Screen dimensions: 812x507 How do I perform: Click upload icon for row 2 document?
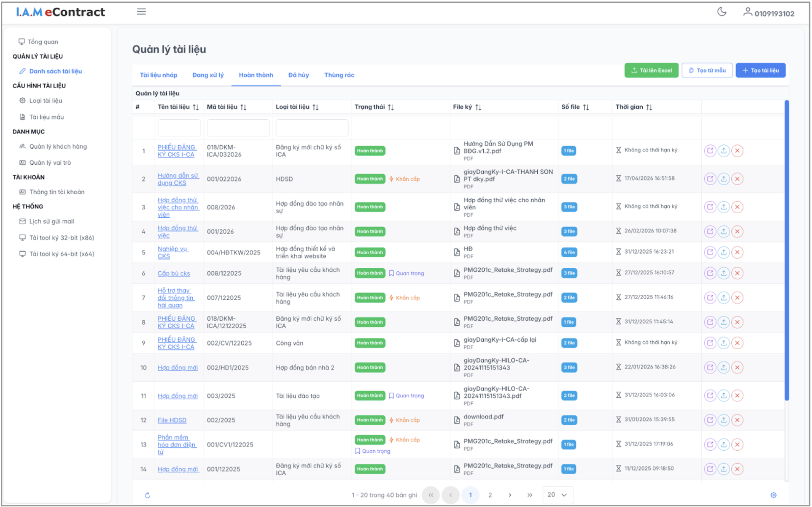click(x=723, y=179)
